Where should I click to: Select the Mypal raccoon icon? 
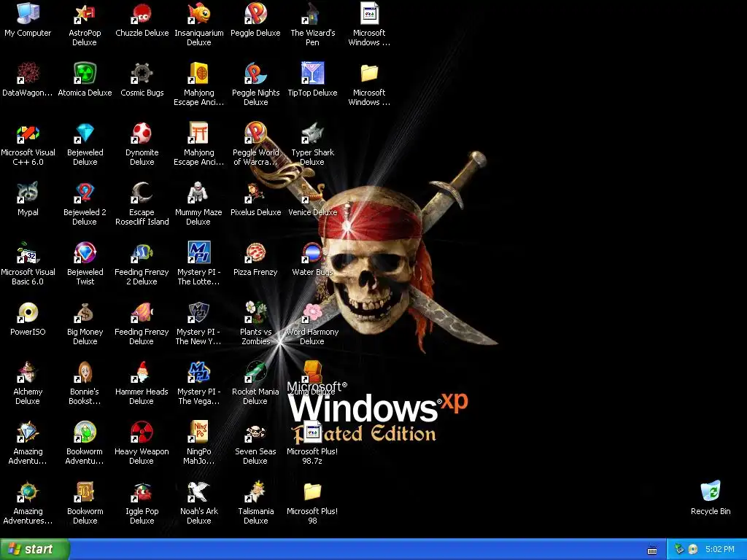pyautogui.click(x=28, y=192)
